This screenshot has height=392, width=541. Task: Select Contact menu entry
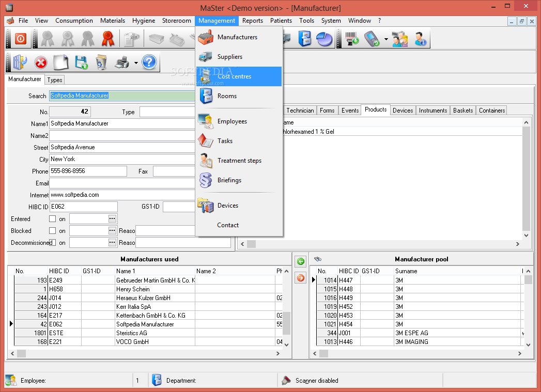click(239, 225)
